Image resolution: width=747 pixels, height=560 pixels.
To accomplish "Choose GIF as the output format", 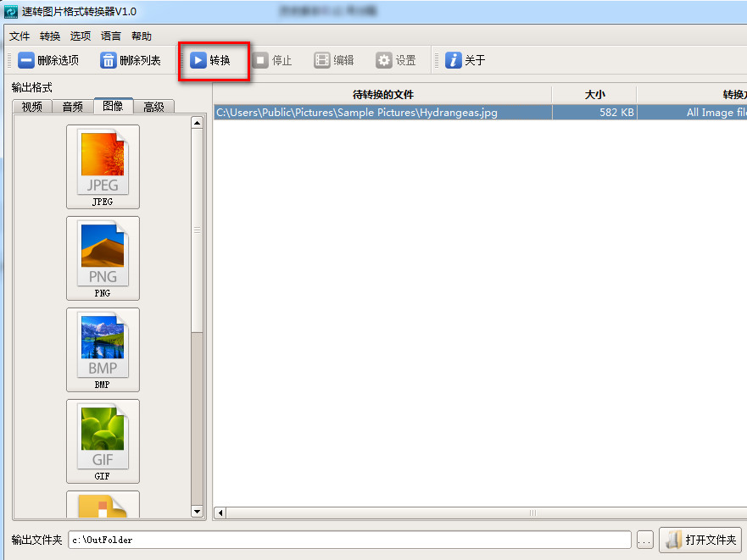I will tap(103, 441).
